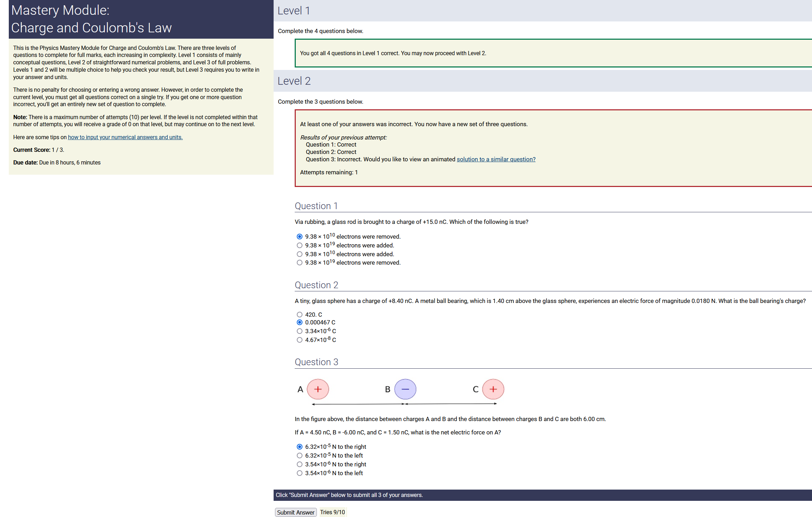Click positive charge A circle in figure
812x517 pixels.
coord(318,389)
